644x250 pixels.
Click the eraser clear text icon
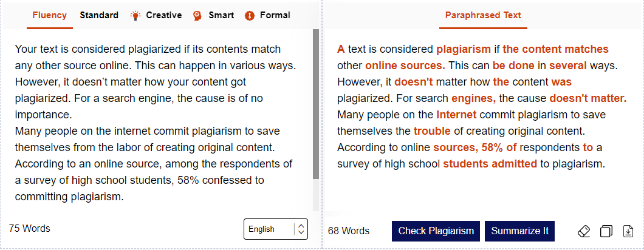coord(584,231)
